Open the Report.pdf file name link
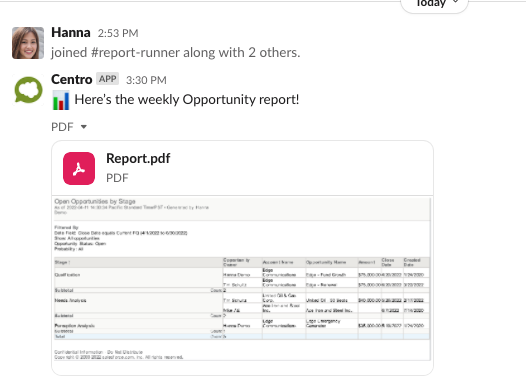526x392 pixels. coord(138,158)
